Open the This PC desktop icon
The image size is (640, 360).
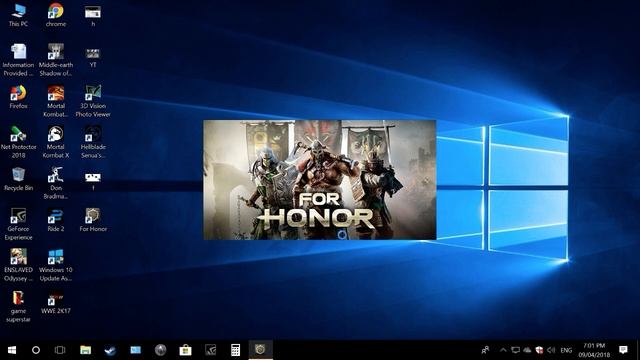[18, 15]
